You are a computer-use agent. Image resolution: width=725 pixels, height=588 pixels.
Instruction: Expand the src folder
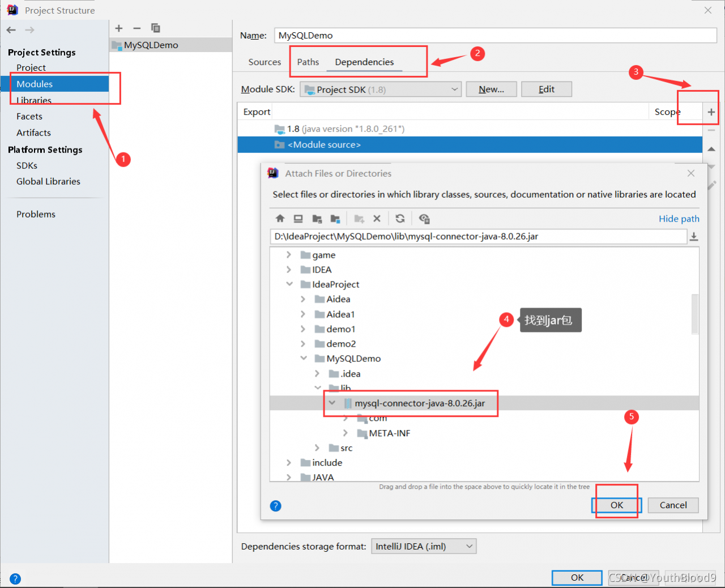click(317, 448)
